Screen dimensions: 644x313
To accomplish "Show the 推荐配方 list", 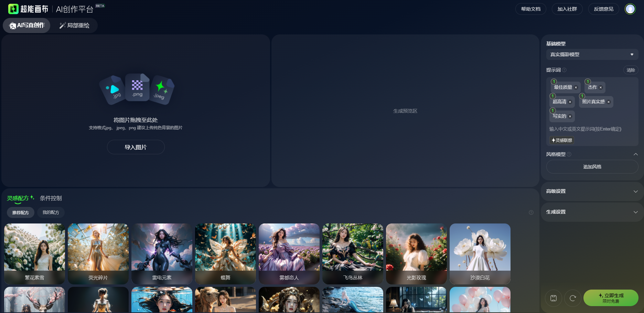I will 21,212.
